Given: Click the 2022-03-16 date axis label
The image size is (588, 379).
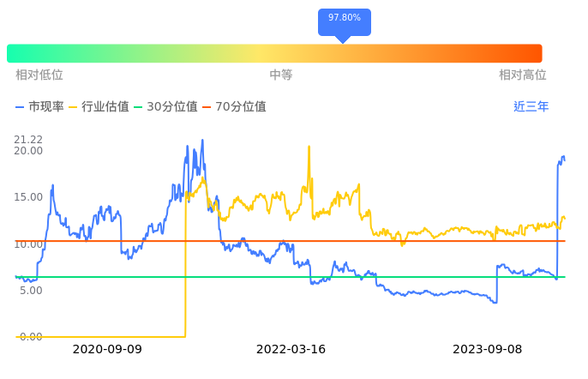Looking at the screenshot, I should coord(291,350).
